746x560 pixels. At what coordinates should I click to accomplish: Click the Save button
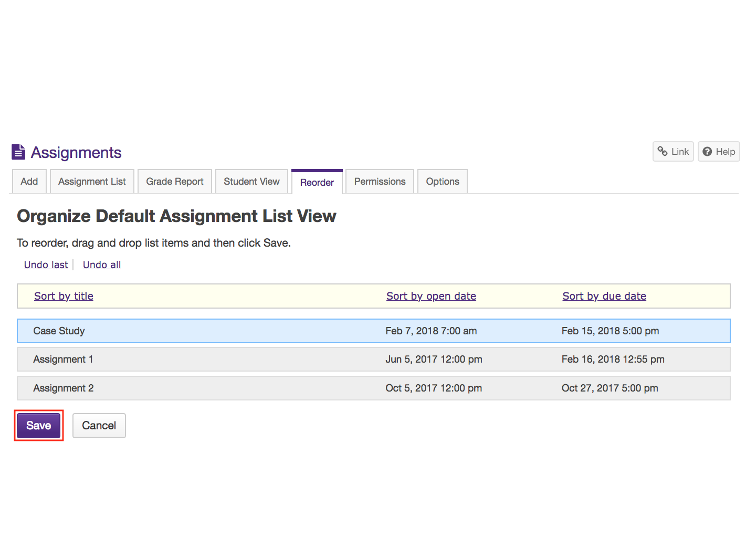38,425
